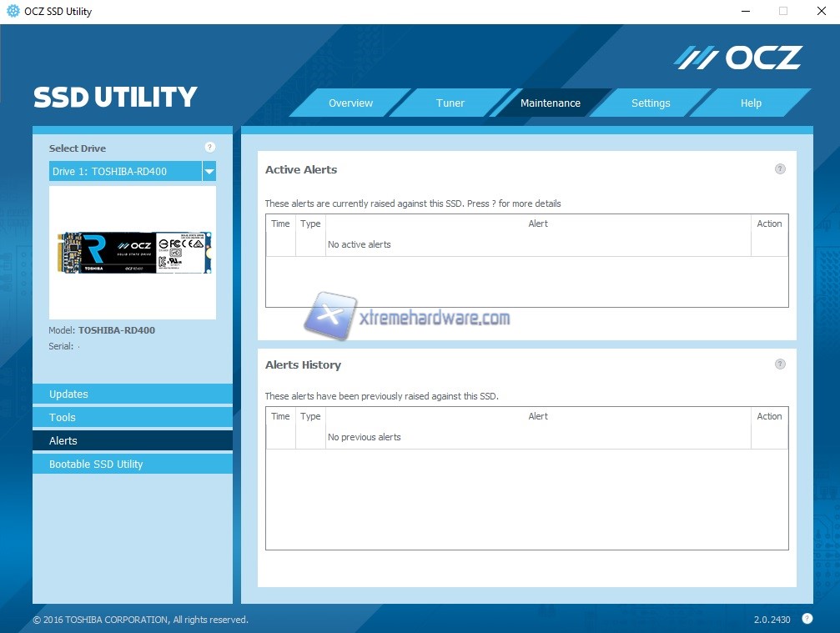Click the TOSHIBA RD400 drive image
This screenshot has width=840, height=633.
point(133,252)
